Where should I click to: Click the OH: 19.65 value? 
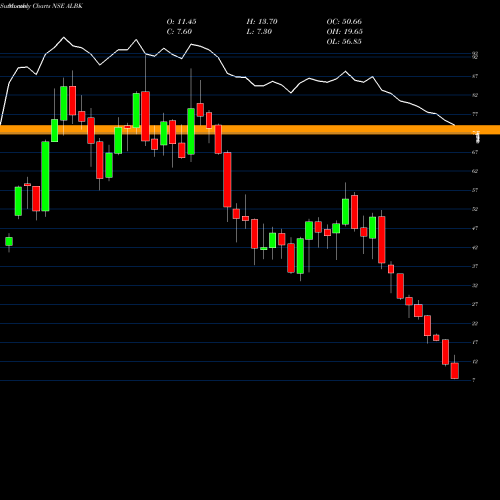pos(345,32)
